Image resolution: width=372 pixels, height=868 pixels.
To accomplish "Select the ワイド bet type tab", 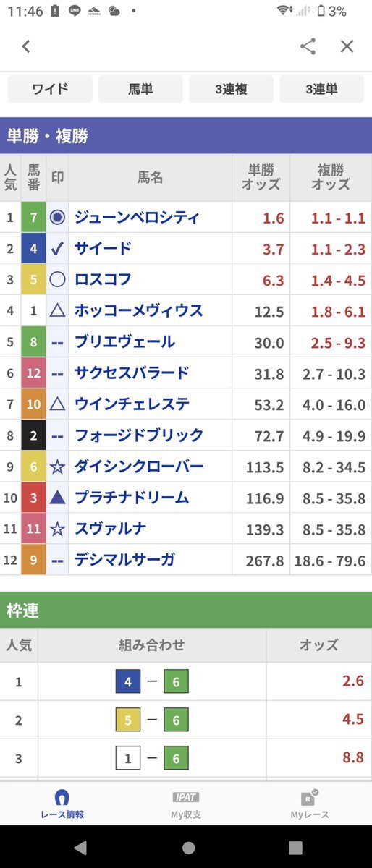I will pyautogui.click(x=50, y=90).
